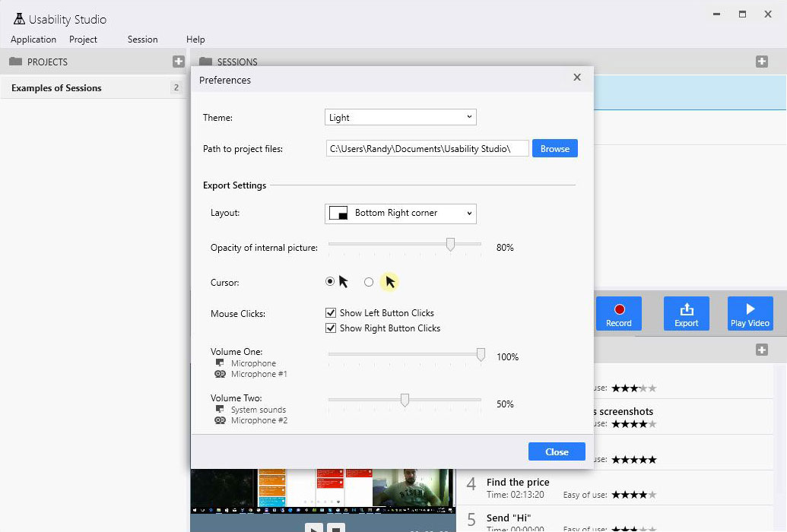The image size is (787, 532).
Task: Uncheck Show Left Button Clicks
Action: click(330, 312)
